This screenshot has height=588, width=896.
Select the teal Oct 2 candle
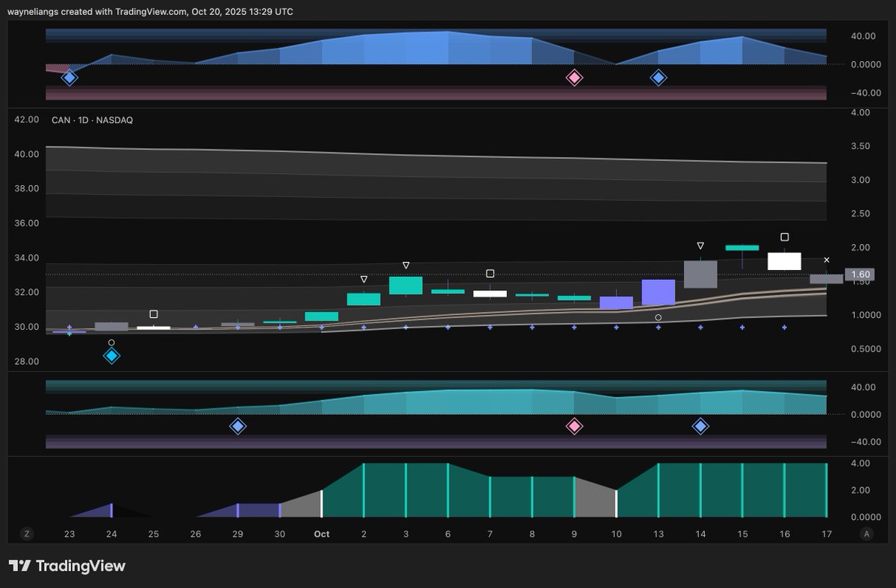364,299
